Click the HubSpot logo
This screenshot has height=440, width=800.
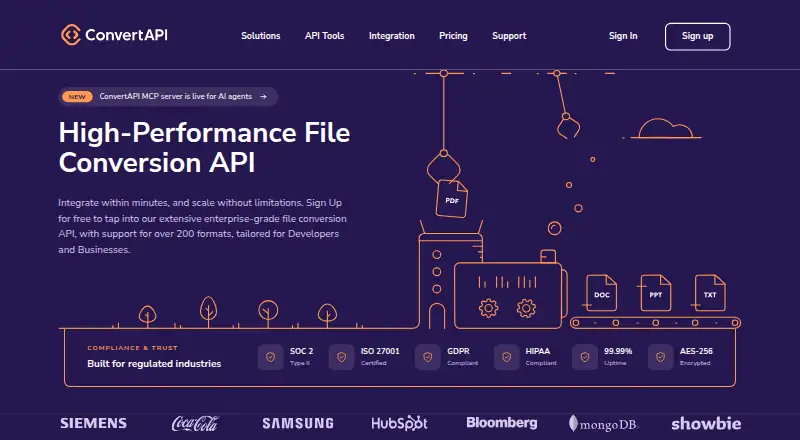pyautogui.click(x=399, y=423)
